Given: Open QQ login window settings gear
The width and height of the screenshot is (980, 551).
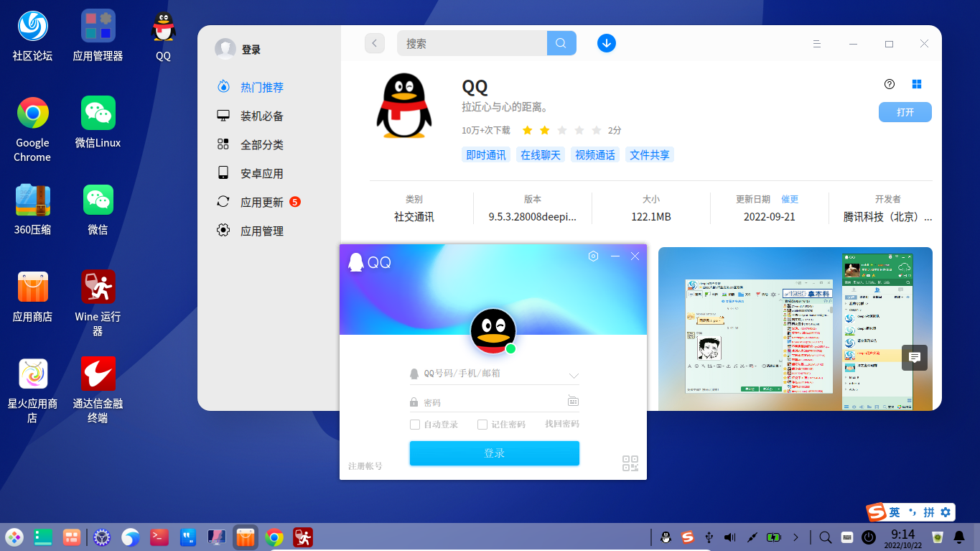Looking at the screenshot, I should tap(593, 256).
